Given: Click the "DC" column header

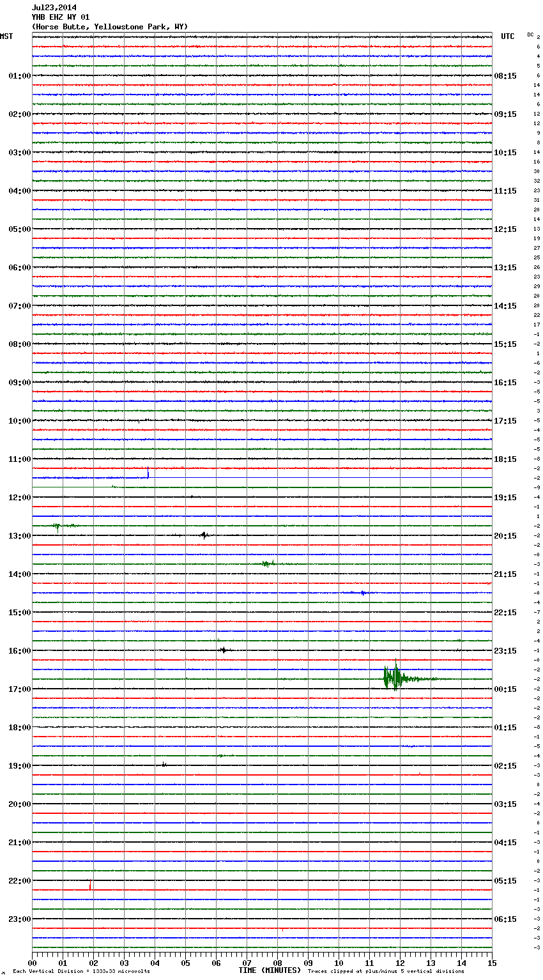Looking at the screenshot, I should tap(530, 34).
